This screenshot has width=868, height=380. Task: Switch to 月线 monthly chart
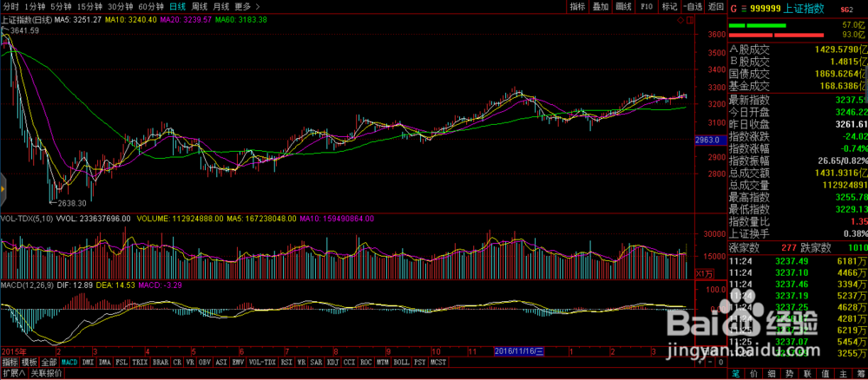coord(220,7)
